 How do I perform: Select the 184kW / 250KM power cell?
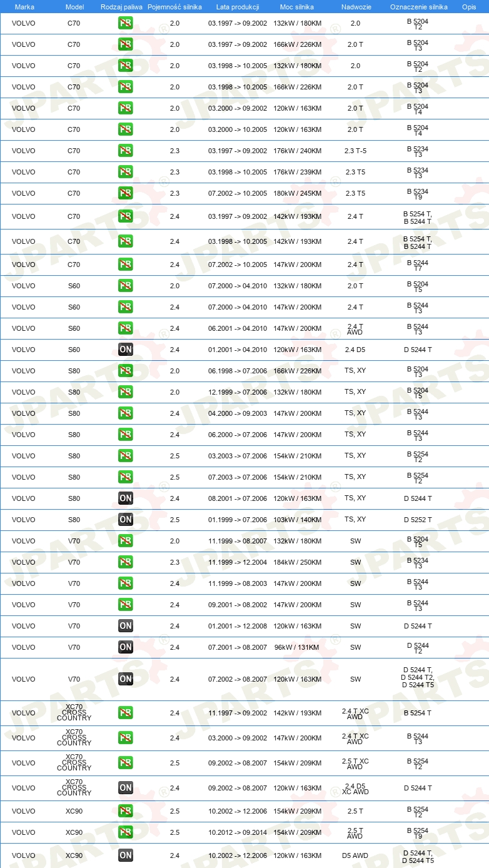point(297,562)
